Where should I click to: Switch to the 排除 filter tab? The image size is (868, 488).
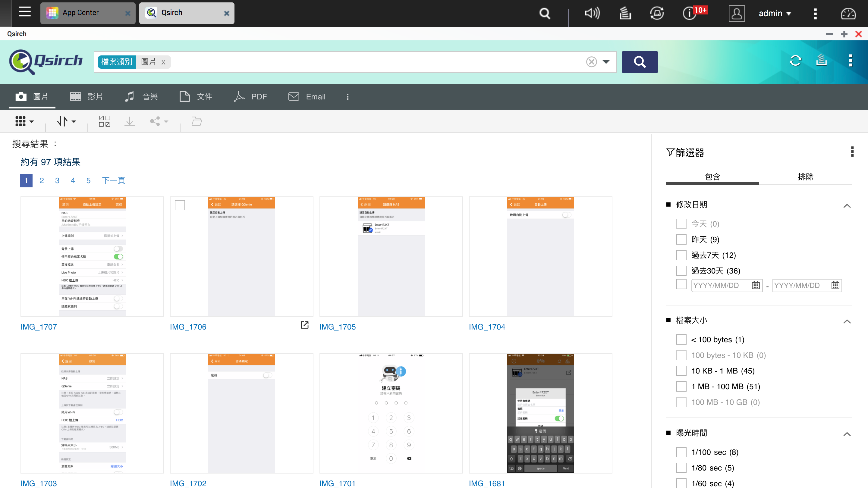[x=805, y=177]
